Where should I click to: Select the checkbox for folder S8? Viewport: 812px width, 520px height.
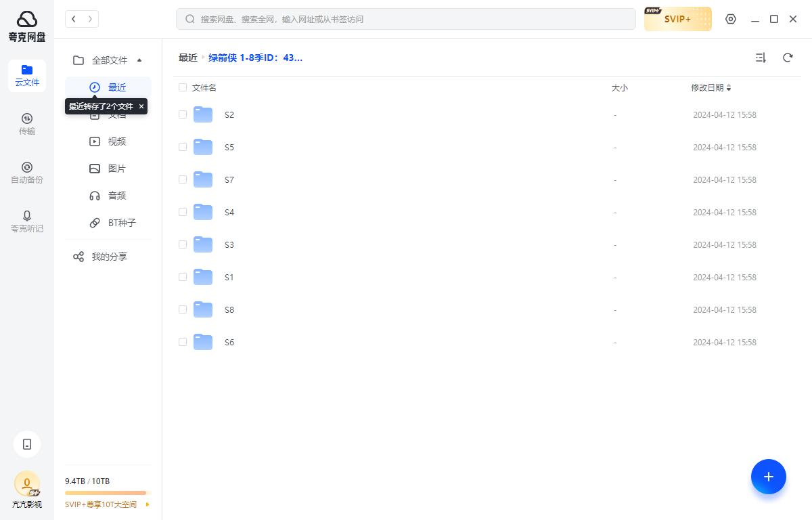(x=183, y=309)
